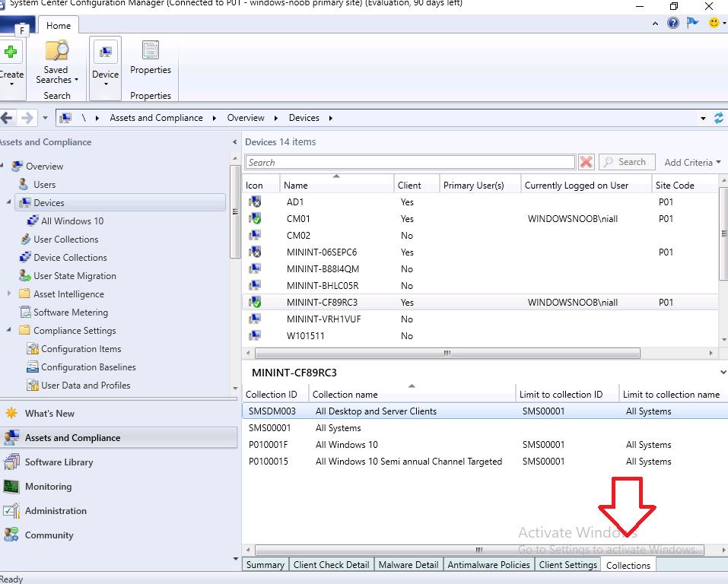The image size is (728, 584).
Task: Refresh the view using the refresh icon
Action: 718,118
